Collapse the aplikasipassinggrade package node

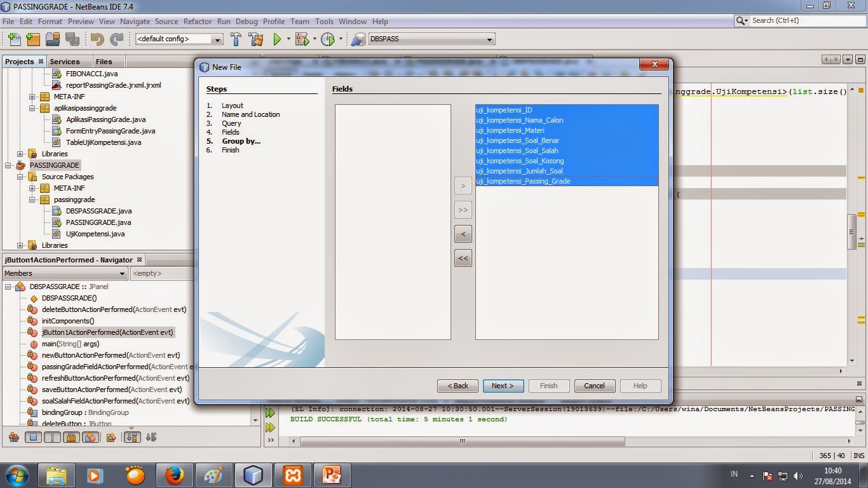pos(32,108)
